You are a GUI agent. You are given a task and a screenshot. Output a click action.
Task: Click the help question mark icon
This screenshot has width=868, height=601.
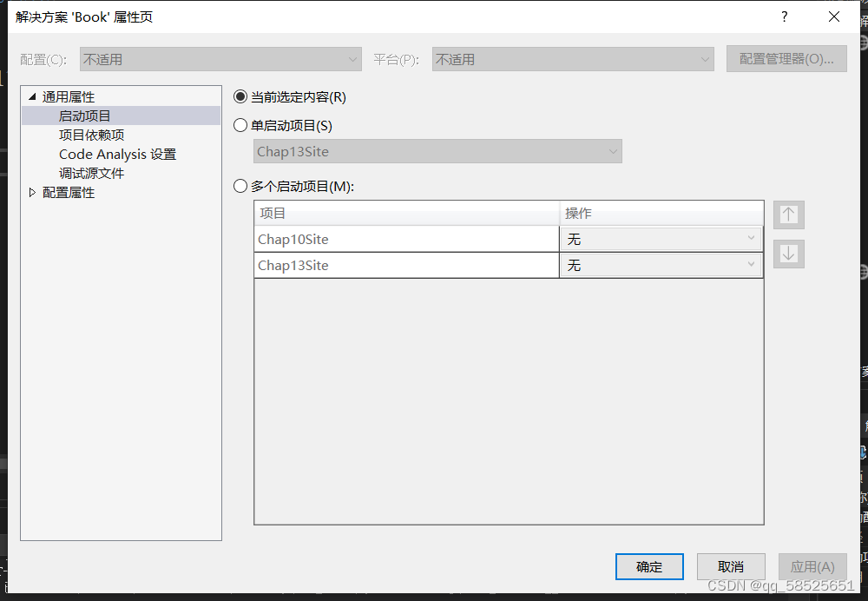tap(785, 17)
